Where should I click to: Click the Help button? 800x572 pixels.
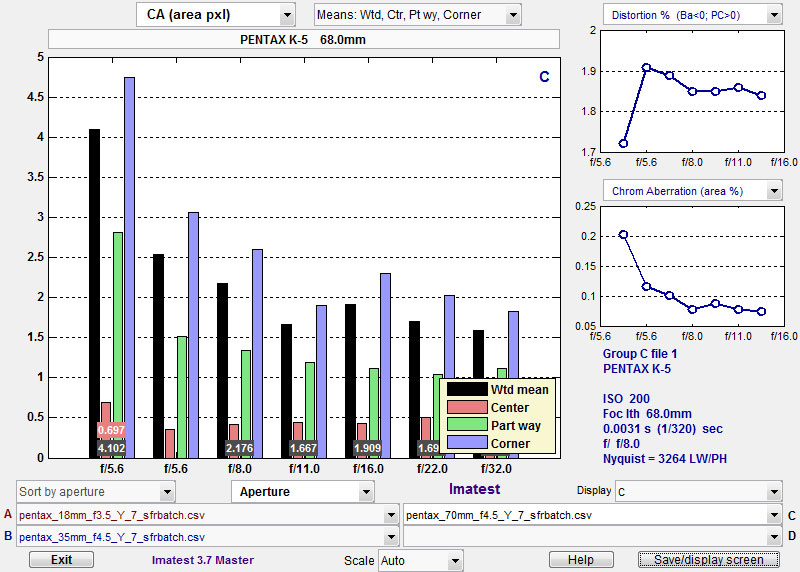pos(581,560)
